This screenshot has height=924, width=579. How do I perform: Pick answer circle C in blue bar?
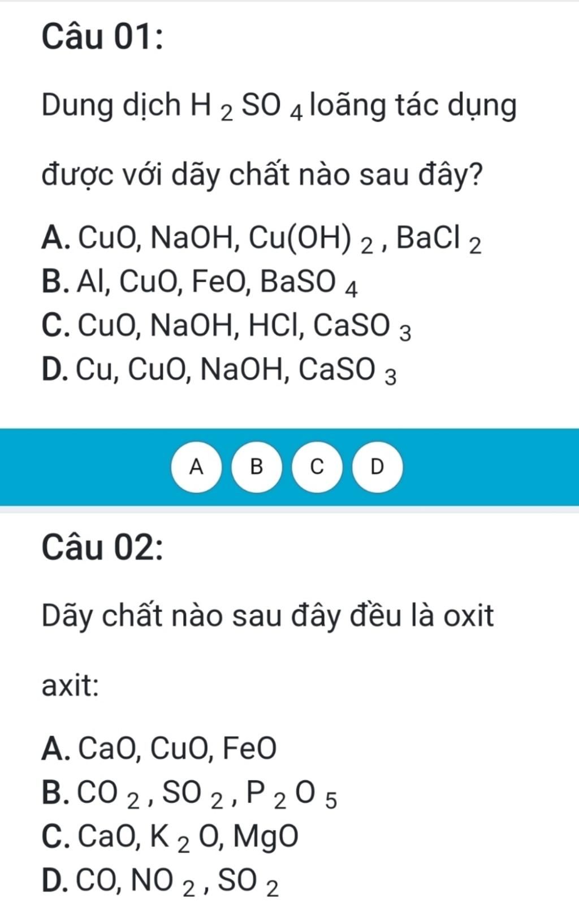point(317,467)
